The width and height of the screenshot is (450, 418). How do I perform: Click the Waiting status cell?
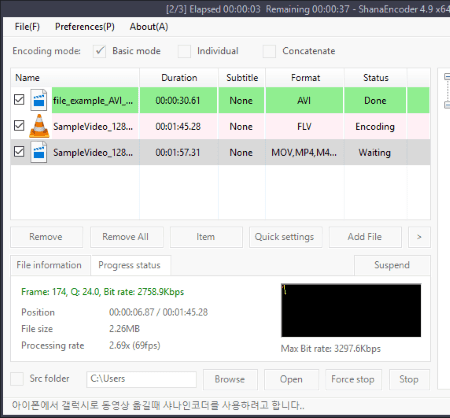(375, 152)
